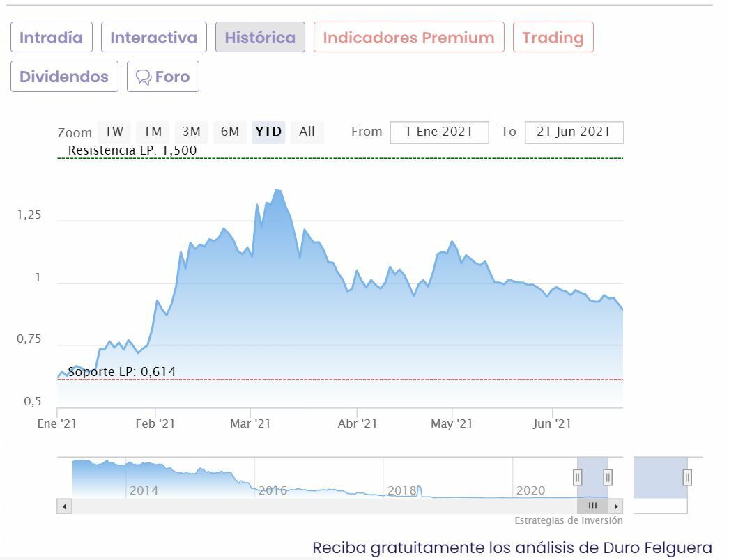
Task: Choose the 3M zoom range
Action: tap(191, 132)
